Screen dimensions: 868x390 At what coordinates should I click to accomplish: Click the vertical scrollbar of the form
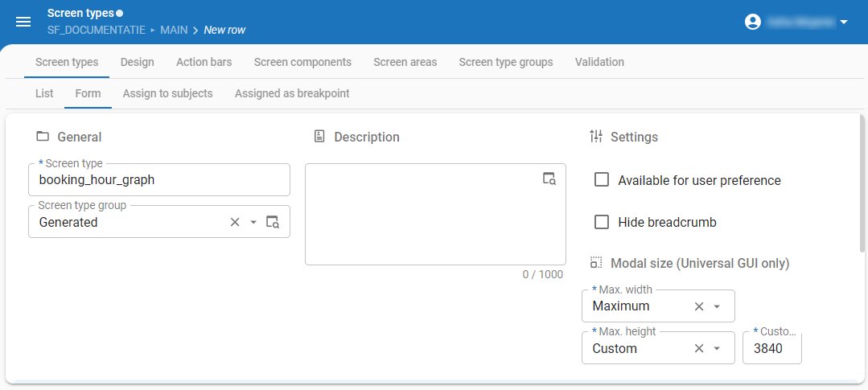(x=862, y=185)
